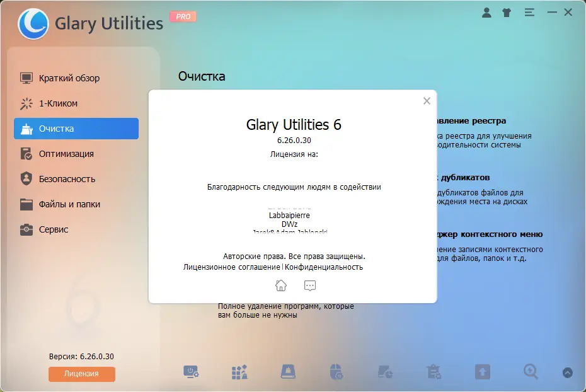This screenshot has height=392, width=586.
Task: Open the registry cleaner blocks icon
Action: (x=239, y=372)
